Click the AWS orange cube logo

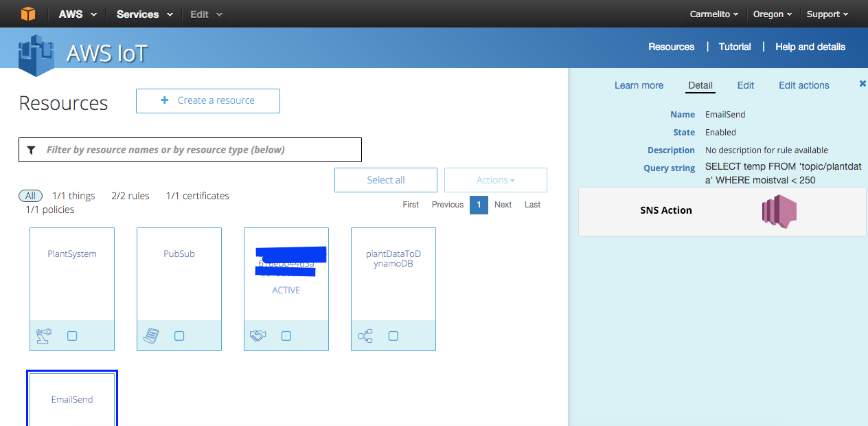coord(27,14)
